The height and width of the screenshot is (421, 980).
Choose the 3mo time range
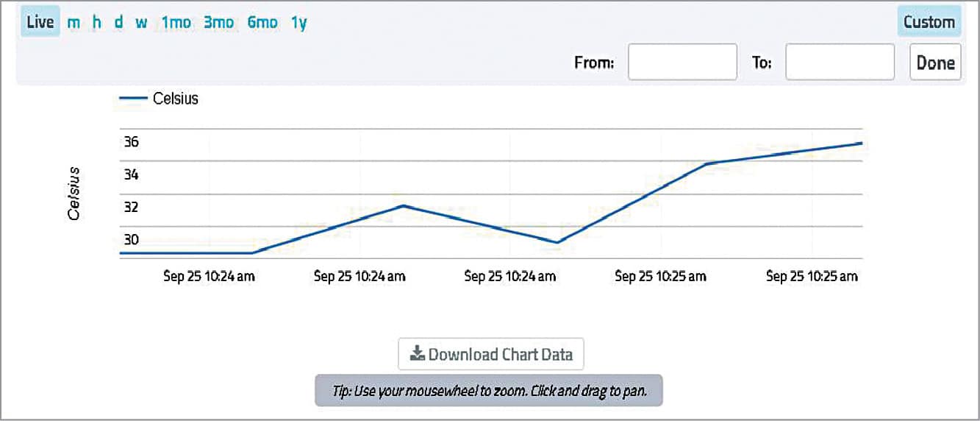[218, 23]
